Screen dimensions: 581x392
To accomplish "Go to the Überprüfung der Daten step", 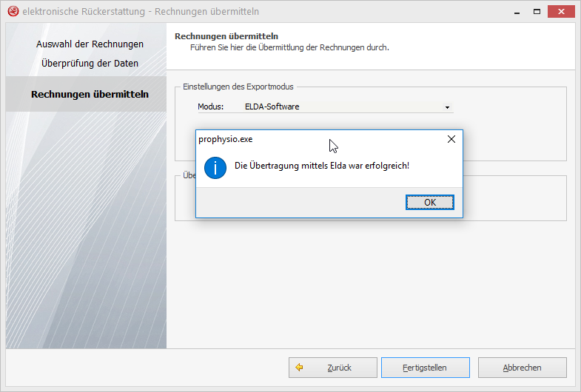I will pyautogui.click(x=90, y=64).
